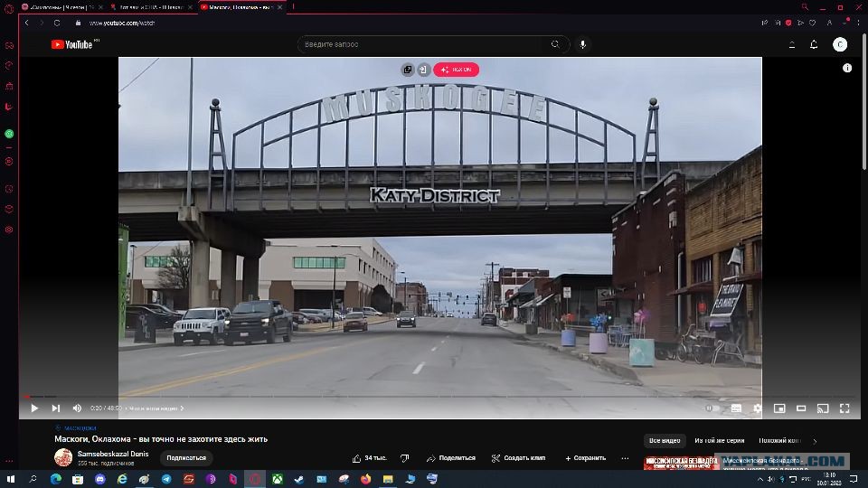Viewport: 868px width, 488px height.
Task: Cast video to a TV
Action: tap(823, 408)
